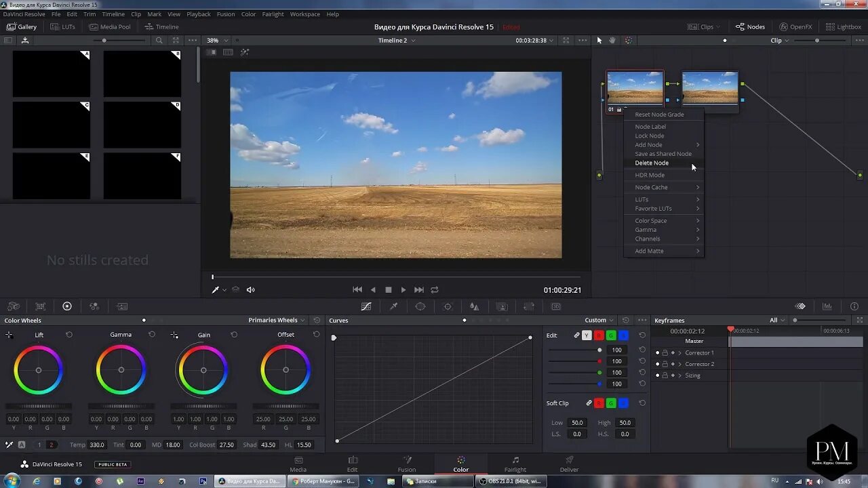The width and height of the screenshot is (868, 488).
Task: Reset the Lift color wheel
Action: click(x=69, y=335)
